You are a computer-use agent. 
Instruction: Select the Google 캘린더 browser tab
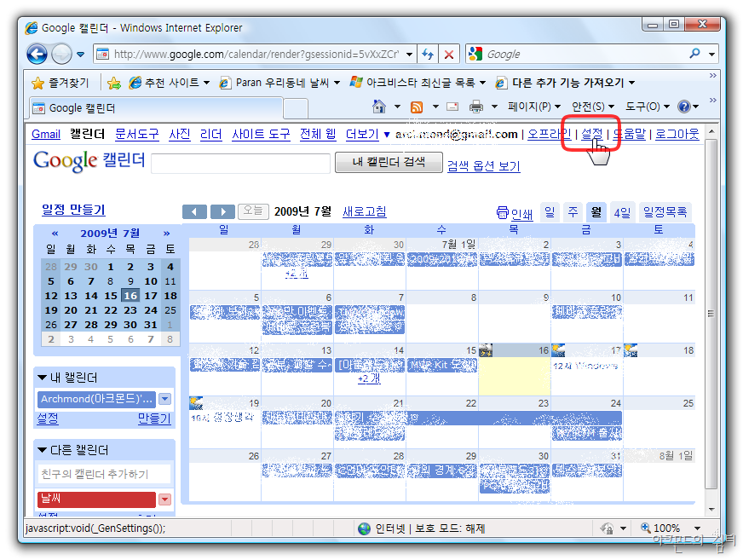157,108
